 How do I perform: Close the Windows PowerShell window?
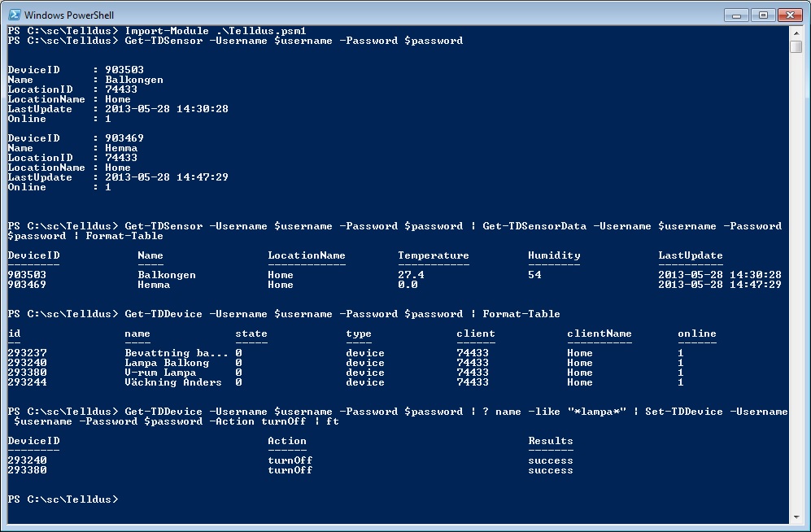[x=790, y=15]
